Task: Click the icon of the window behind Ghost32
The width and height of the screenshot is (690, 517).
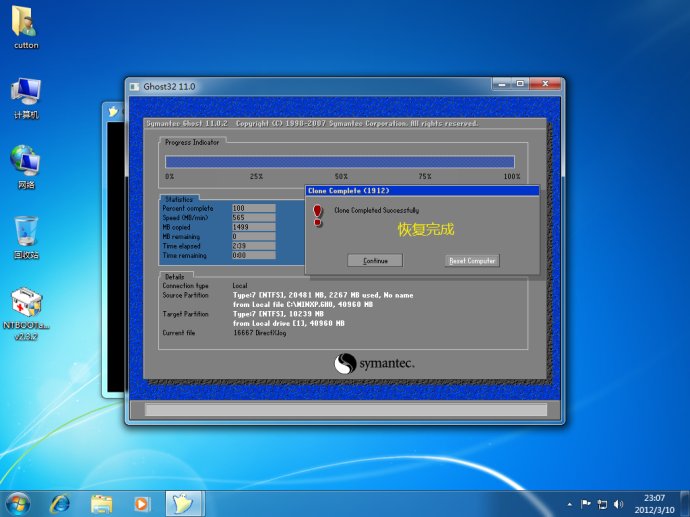Action: point(113,111)
